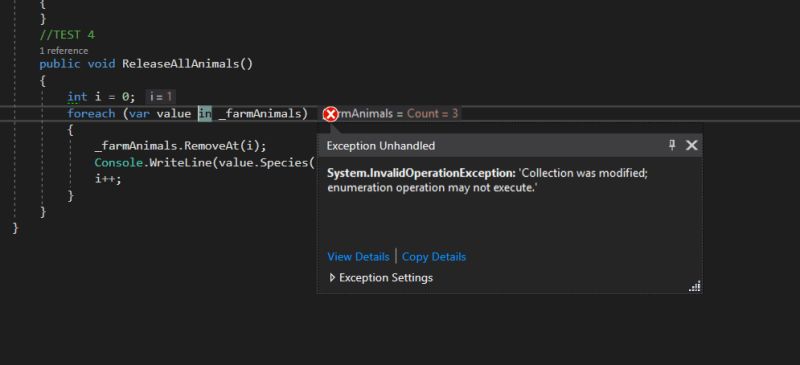Click 'int i = 0;' declaration
The height and width of the screenshot is (365, 800).
[102, 96]
